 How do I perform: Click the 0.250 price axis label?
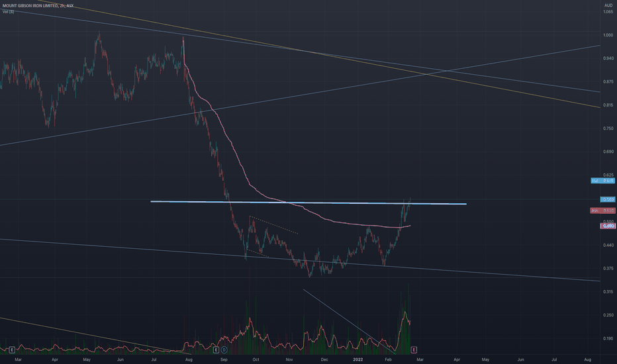click(x=608, y=315)
